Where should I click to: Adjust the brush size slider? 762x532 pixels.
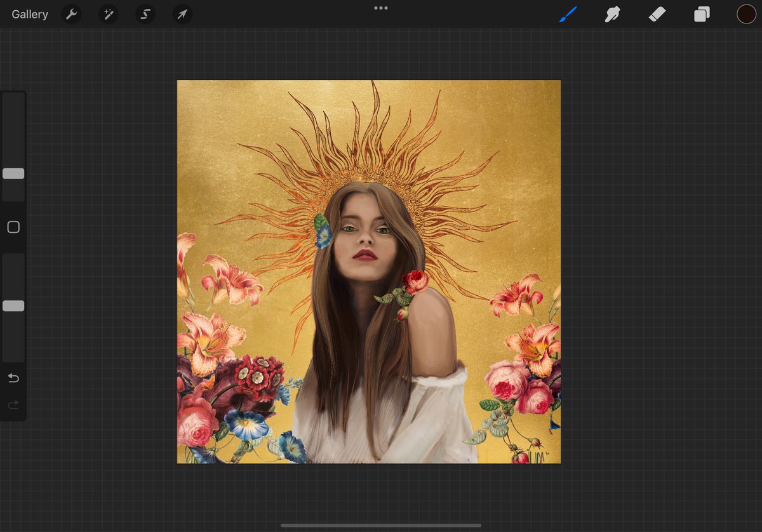13,173
